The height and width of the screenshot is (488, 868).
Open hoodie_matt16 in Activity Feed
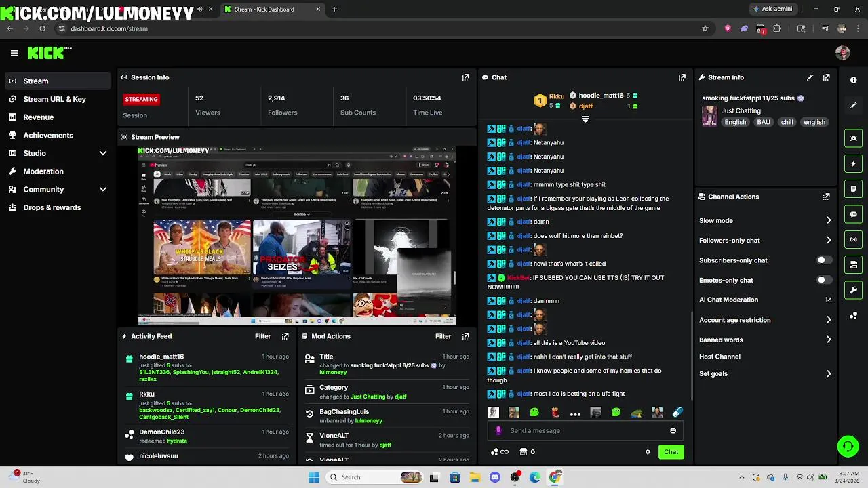(x=161, y=357)
